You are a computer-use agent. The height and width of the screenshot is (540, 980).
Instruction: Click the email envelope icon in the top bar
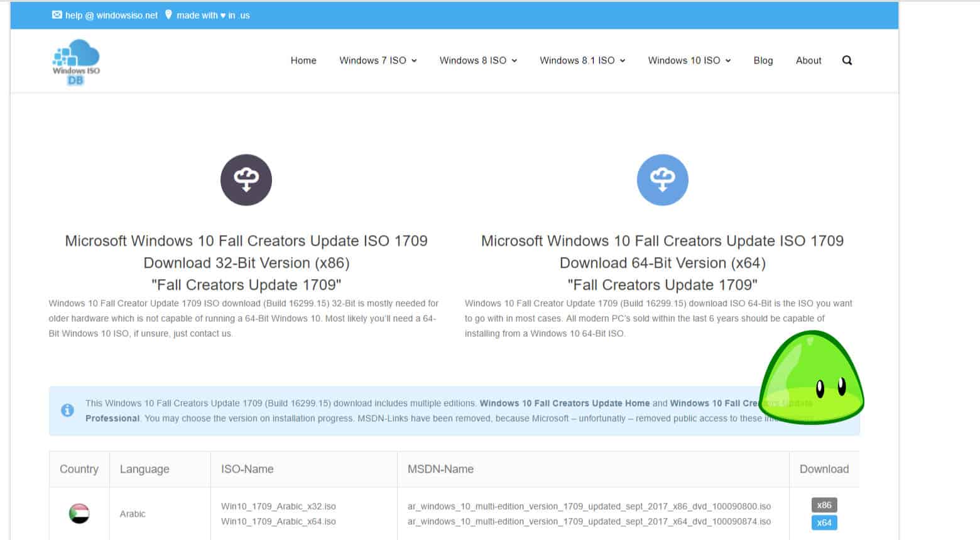click(56, 15)
